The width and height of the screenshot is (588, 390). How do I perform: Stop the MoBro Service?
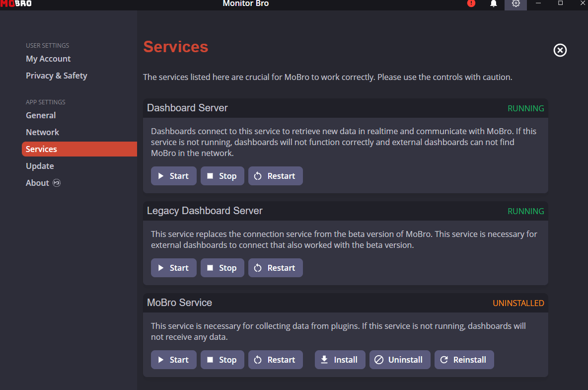click(x=222, y=360)
